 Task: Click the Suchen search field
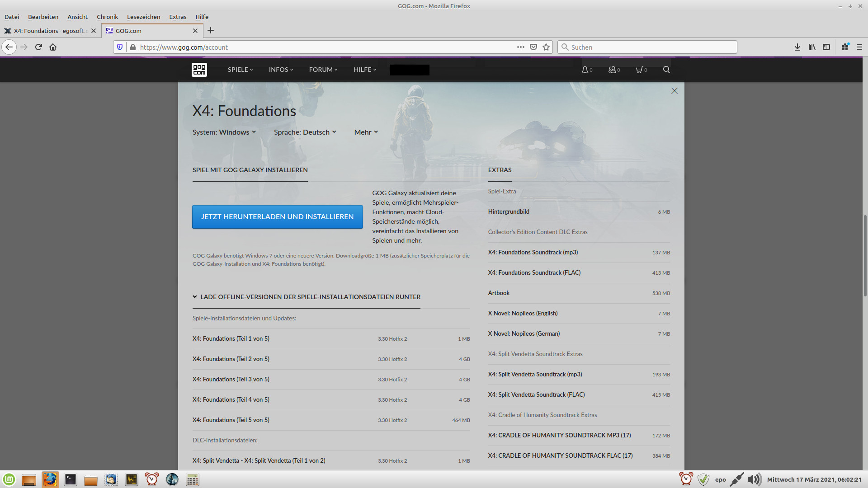(647, 47)
